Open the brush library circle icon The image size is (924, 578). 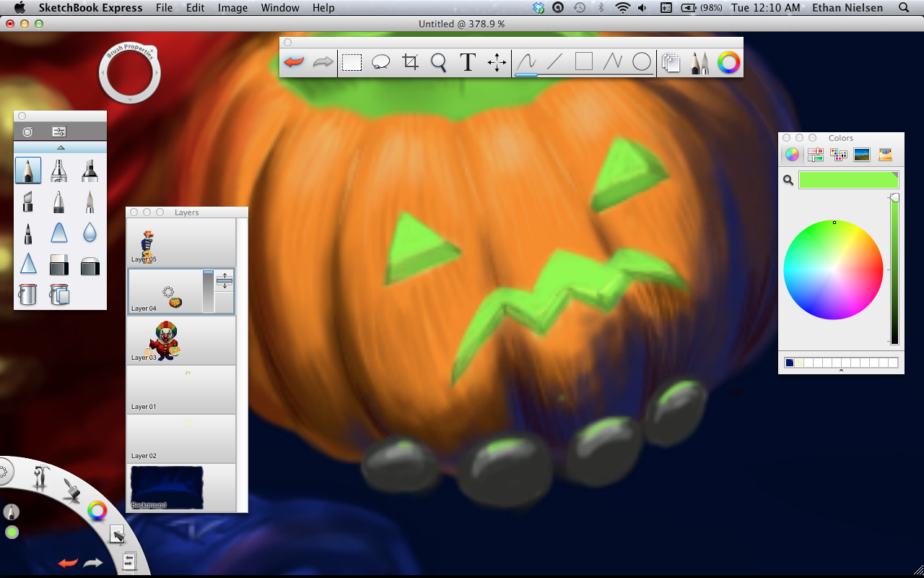point(27,131)
